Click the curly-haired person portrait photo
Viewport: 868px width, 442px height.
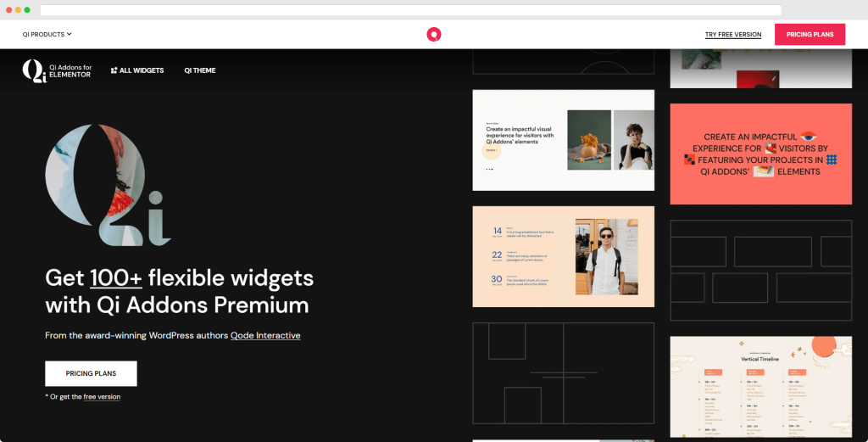tap(634, 140)
